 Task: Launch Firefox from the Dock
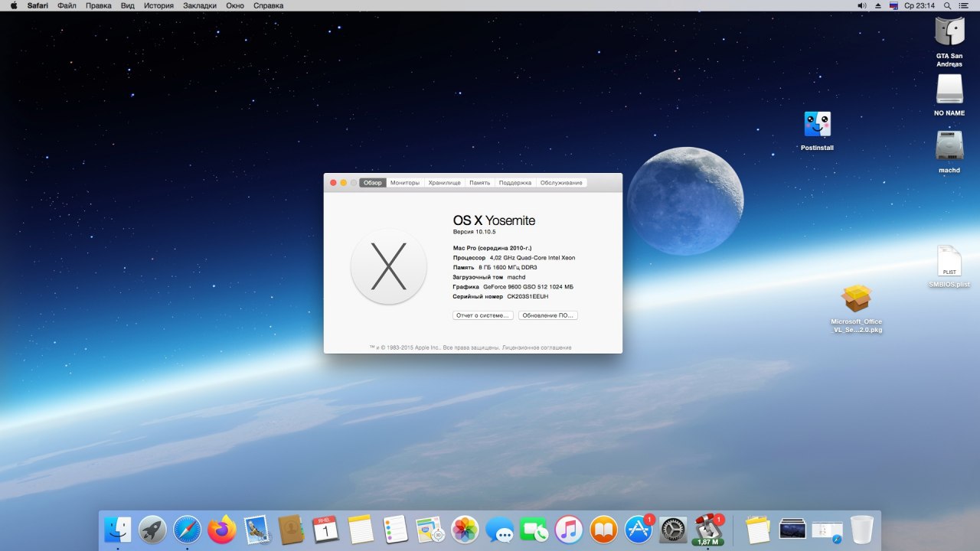pyautogui.click(x=222, y=529)
